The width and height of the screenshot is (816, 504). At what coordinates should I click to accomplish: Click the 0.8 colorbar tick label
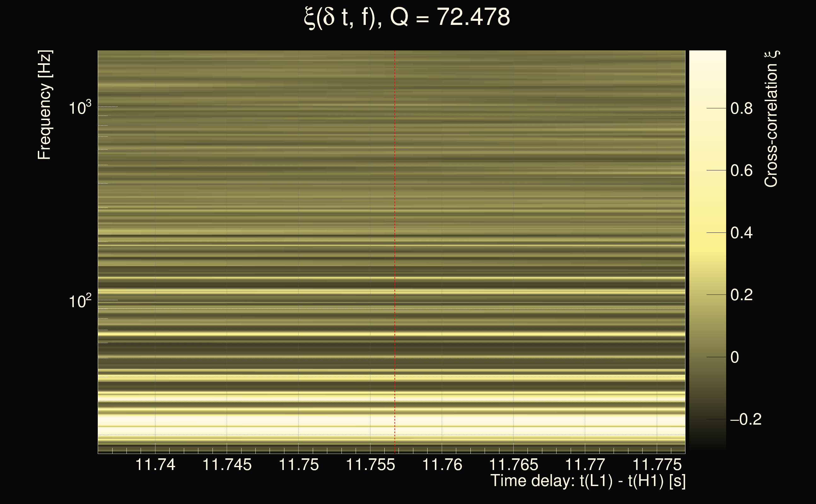[741, 109]
